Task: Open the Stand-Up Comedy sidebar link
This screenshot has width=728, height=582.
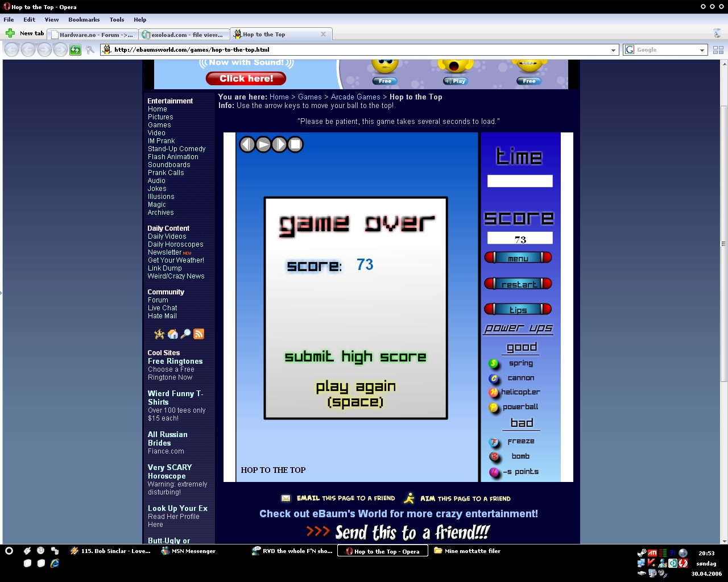Action: (x=176, y=149)
